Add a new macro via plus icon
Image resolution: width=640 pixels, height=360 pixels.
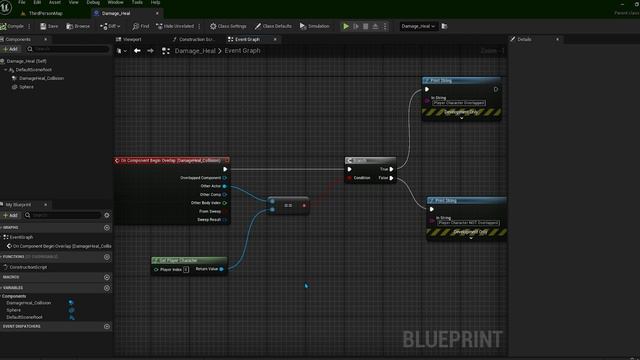(107, 277)
